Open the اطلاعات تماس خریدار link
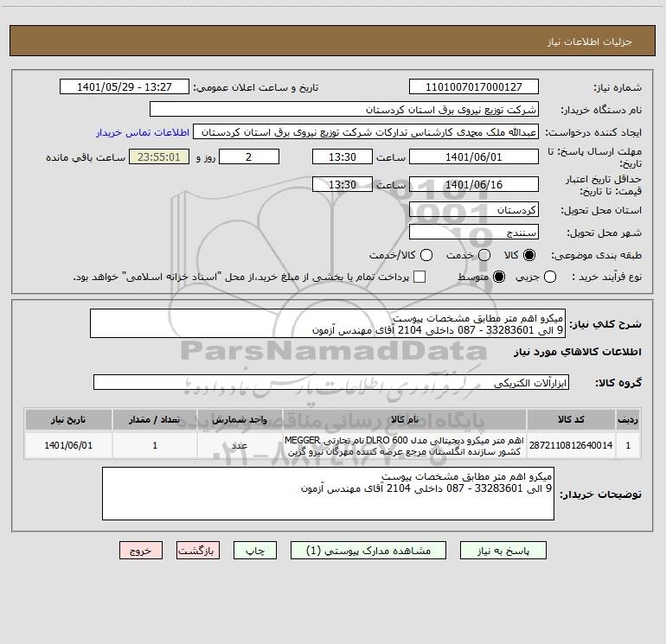 [143, 132]
